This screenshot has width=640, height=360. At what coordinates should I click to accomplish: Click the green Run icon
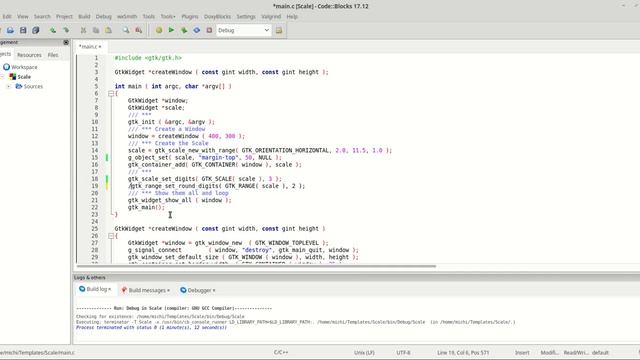click(x=171, y=30)
